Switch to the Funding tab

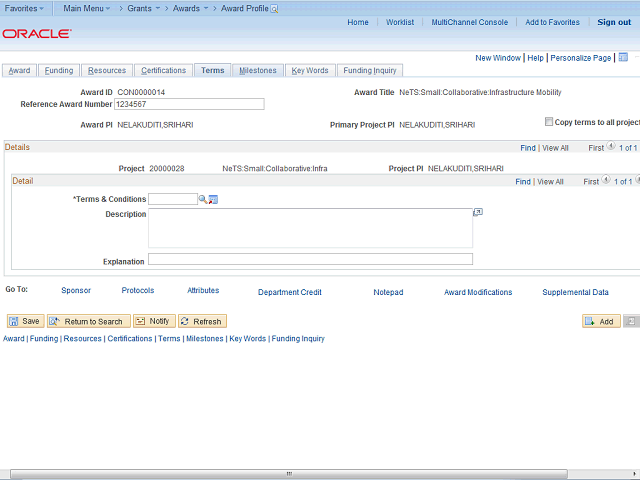59,70
